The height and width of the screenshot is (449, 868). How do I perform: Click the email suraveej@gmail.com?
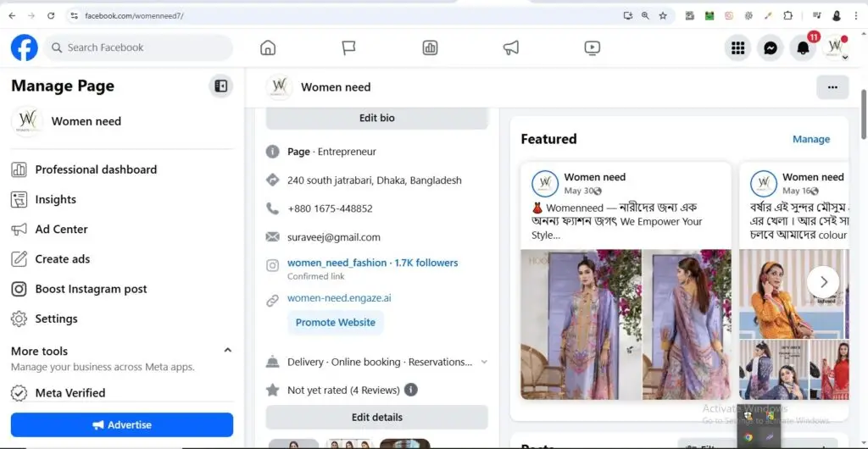click(334, 238)
